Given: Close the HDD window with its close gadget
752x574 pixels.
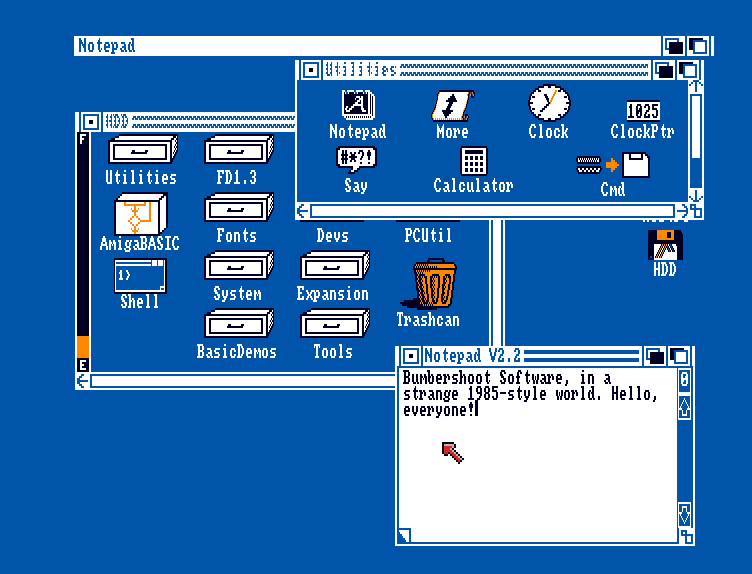Looking at the screenshot, I should [90, 122].
